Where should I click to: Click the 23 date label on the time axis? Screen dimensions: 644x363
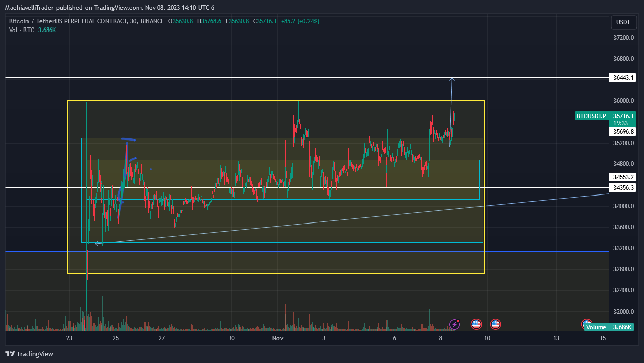tap(69, 338)
